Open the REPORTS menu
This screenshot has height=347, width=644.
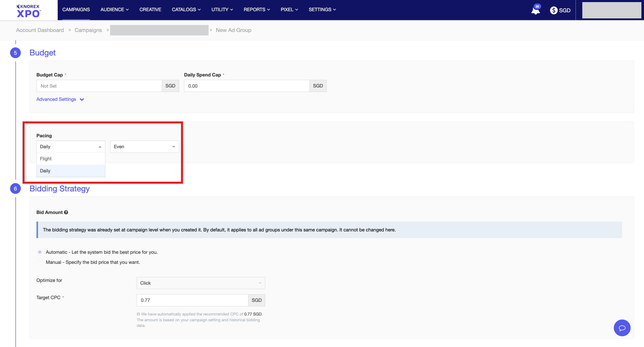[x=257, y=9]
